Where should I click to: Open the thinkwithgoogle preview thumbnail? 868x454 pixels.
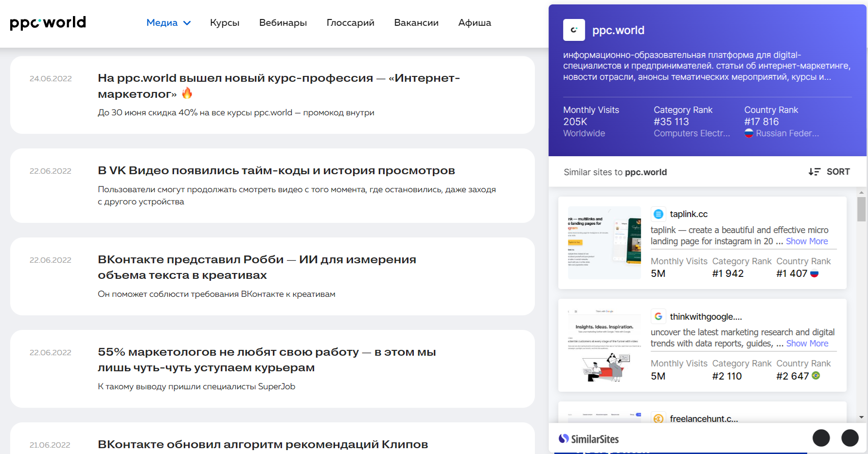pyautogui.click(x=604, y=345)
